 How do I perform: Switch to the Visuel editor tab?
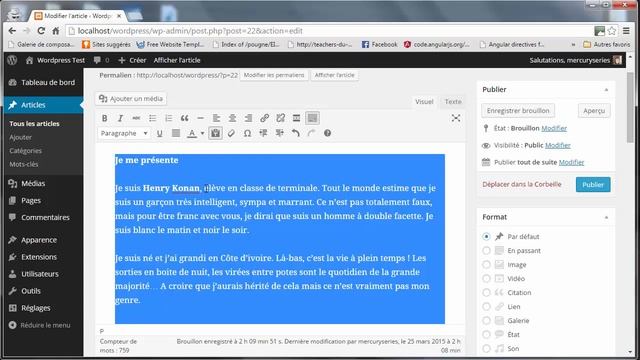424,102
